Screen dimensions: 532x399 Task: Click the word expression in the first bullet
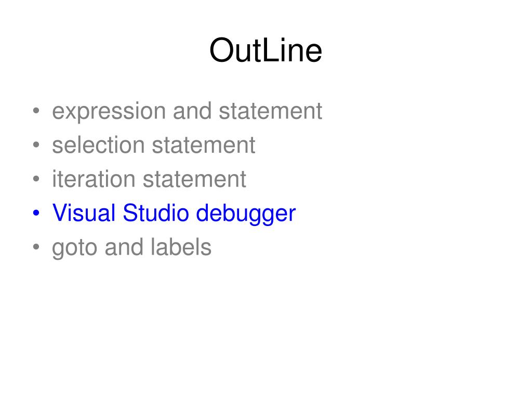109,112
